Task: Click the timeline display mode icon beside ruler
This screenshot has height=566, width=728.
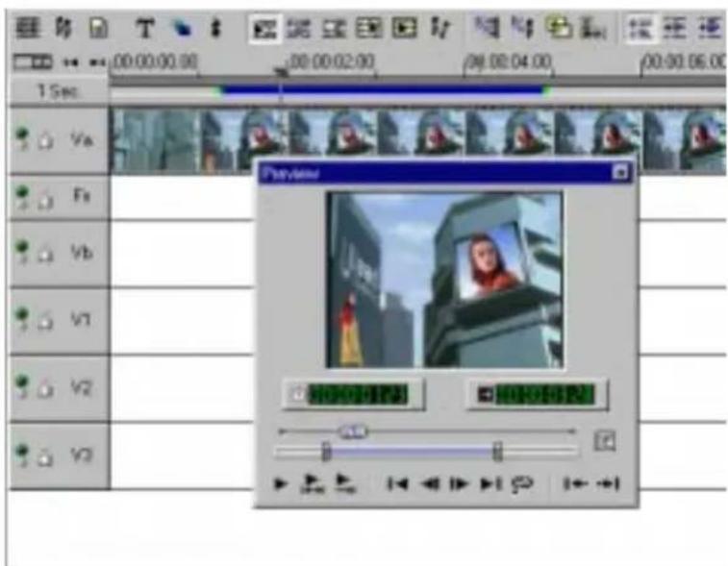Action: click(x=33, y=62)
